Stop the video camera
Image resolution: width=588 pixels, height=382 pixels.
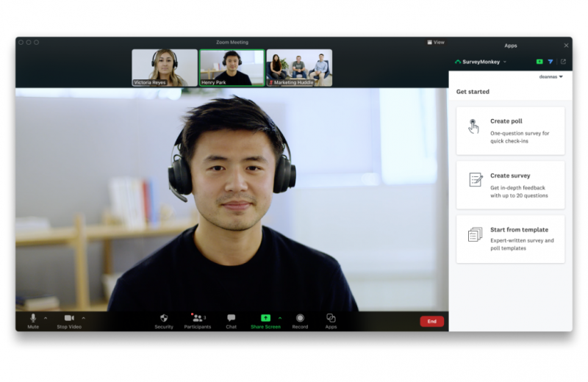click(x=68, y=318)
